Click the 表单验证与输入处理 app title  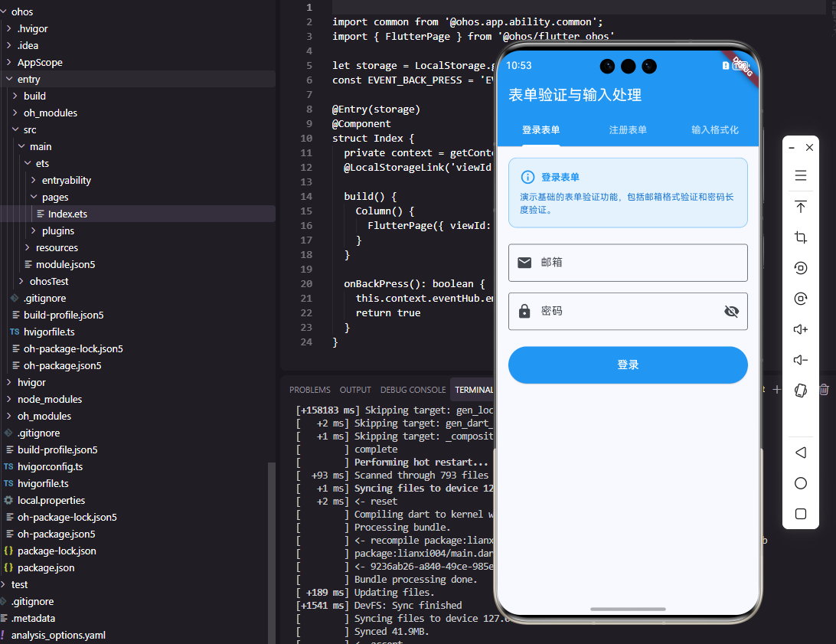pyautogui.click(x=575, y=95)
